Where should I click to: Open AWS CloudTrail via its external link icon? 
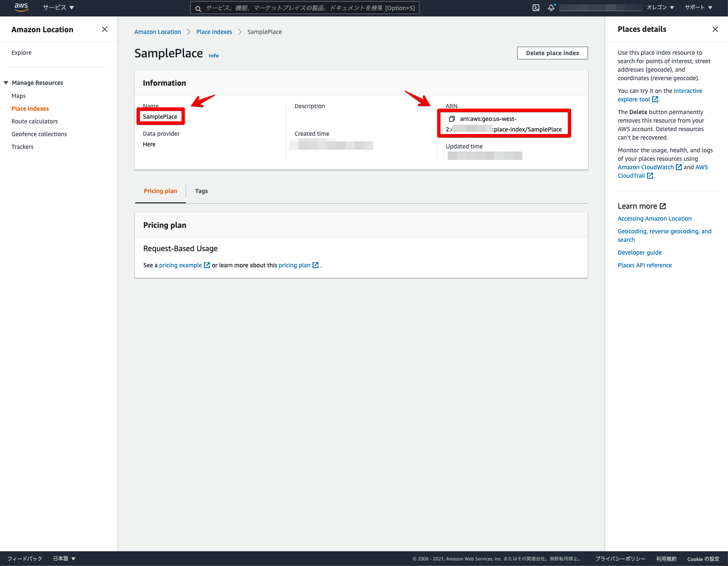(650, 175)
